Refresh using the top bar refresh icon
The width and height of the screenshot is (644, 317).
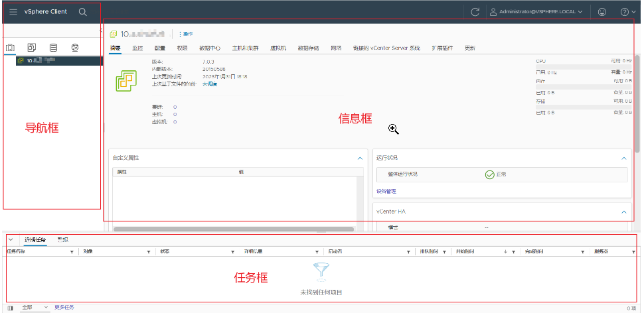tap(475, 12)
